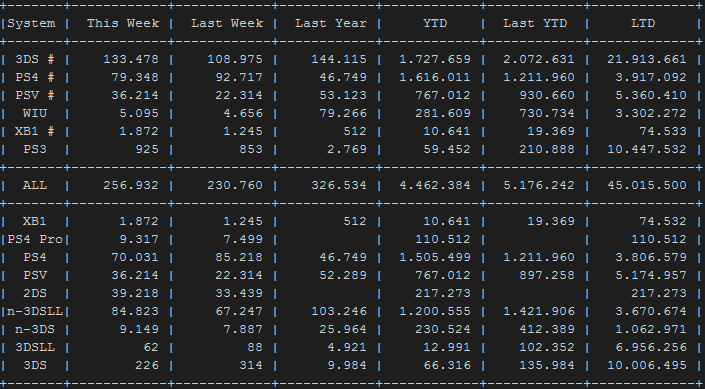The height and width of the screenshot is (389, 705).
Task: Select the Last Year column header
Action: [x=331, y=23]
